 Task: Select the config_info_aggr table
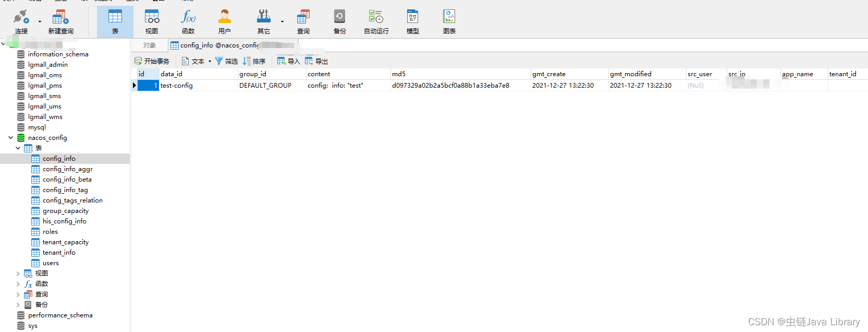[67, 169]
